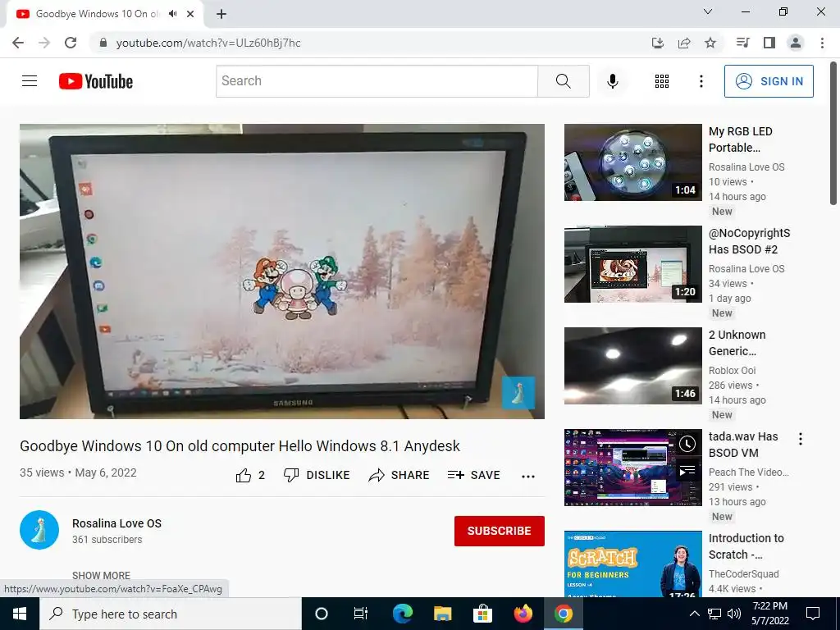Screen dimensions: 840x630
Task: Select the Goodbye Windows 10 tab
Action: [98, 14]
